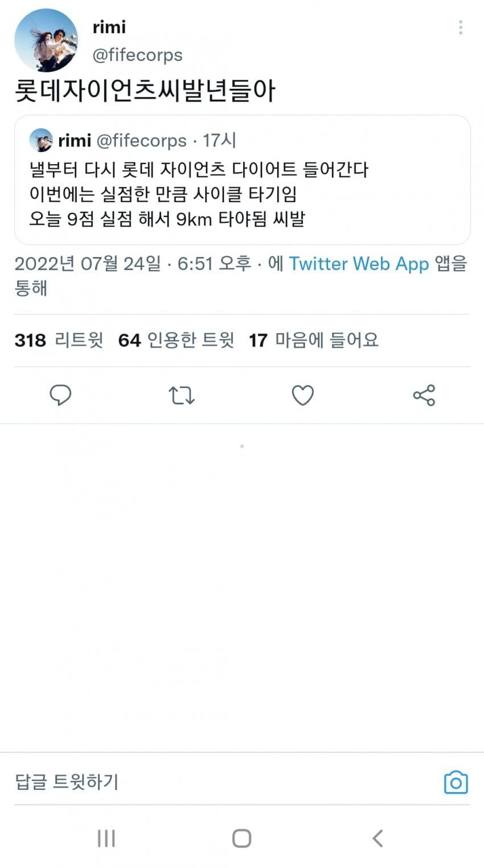Tap the camera icon in reply bar

pos(456,783)
